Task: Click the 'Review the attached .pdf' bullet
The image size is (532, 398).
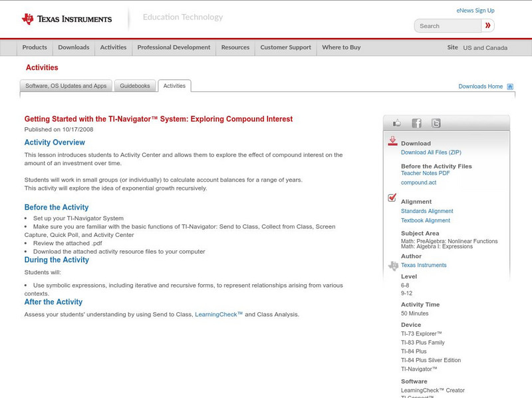Action: (68, 244)
